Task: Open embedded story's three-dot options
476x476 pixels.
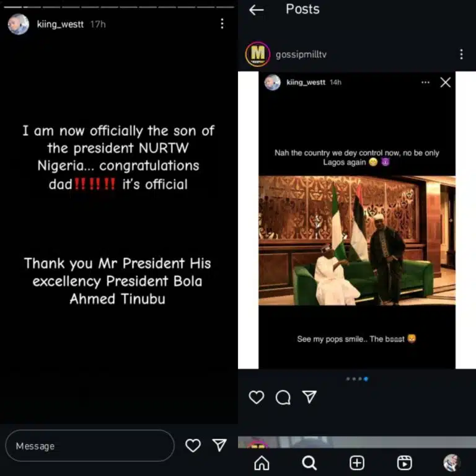Action: point(425,82)
